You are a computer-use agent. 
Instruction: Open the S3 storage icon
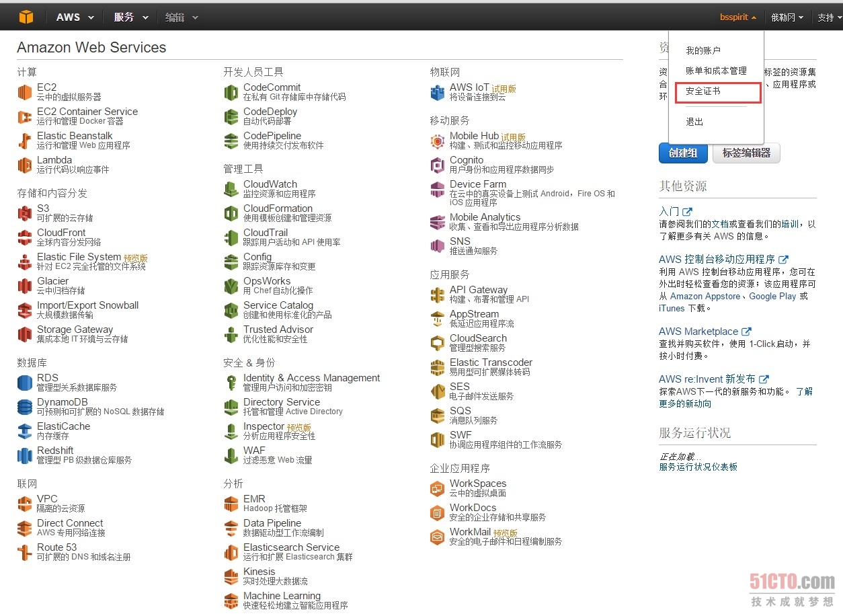coord(25,213)
